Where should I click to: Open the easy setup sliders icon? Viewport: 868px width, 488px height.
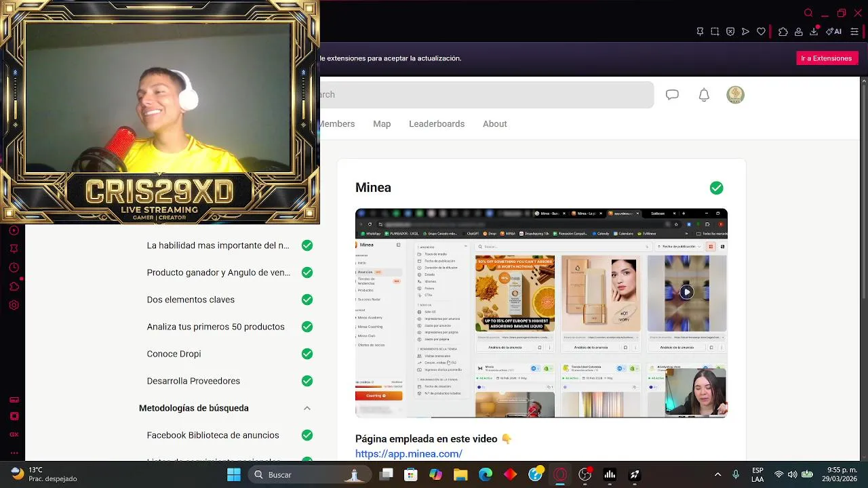click(854, 31)
